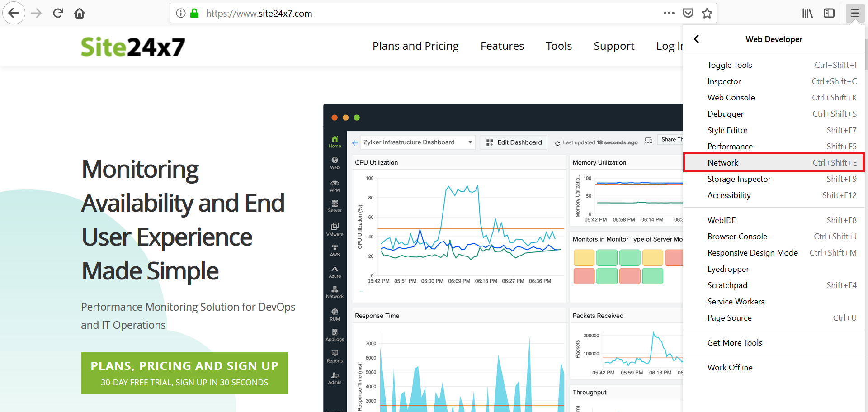The height and width of the screenshot is (412, 868).
Task: Click first yellow server monitor tile
Action: [584, 258]
